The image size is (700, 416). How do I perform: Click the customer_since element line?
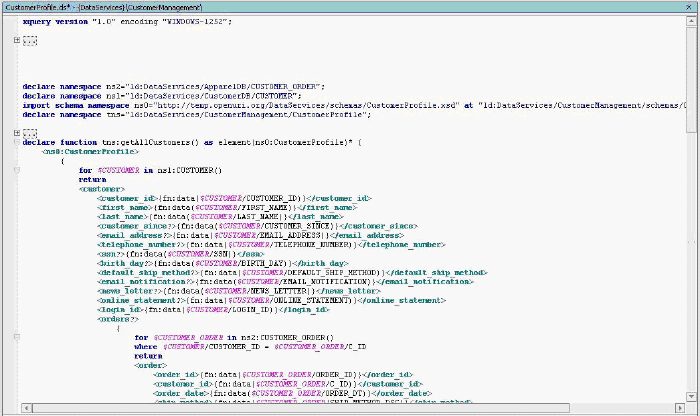click(258, 226)
